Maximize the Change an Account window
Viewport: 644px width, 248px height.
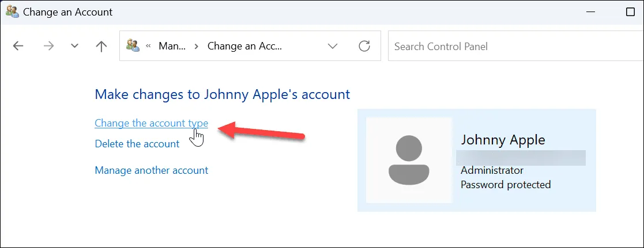[630, 12]
